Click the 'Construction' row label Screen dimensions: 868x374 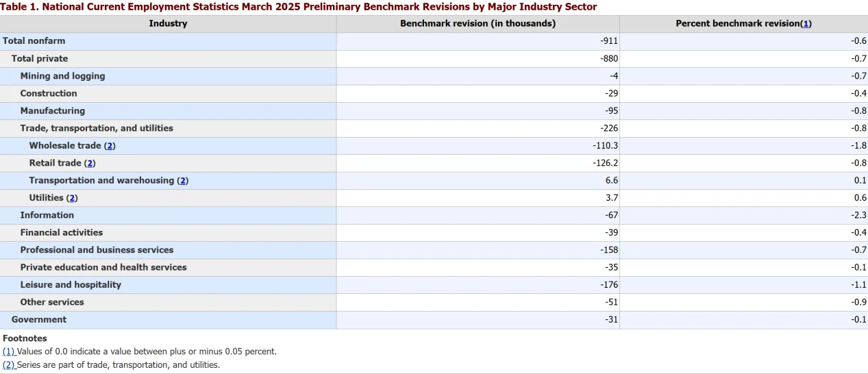coord(49,94)
